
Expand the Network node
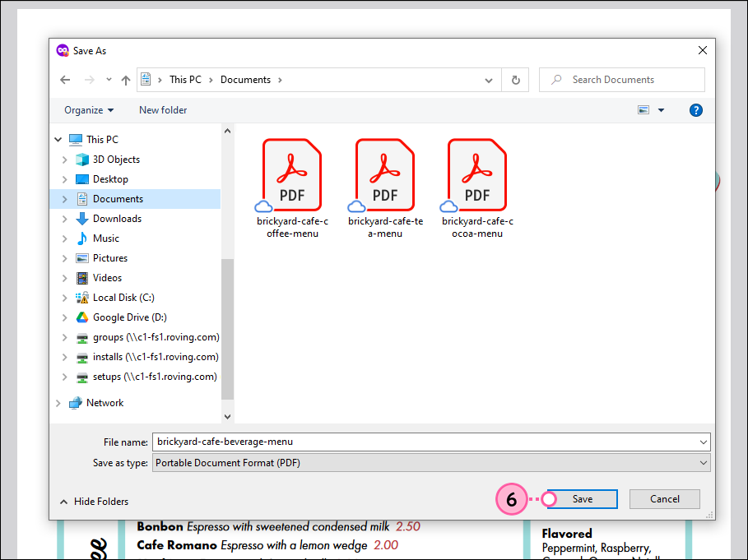(58, 403)
